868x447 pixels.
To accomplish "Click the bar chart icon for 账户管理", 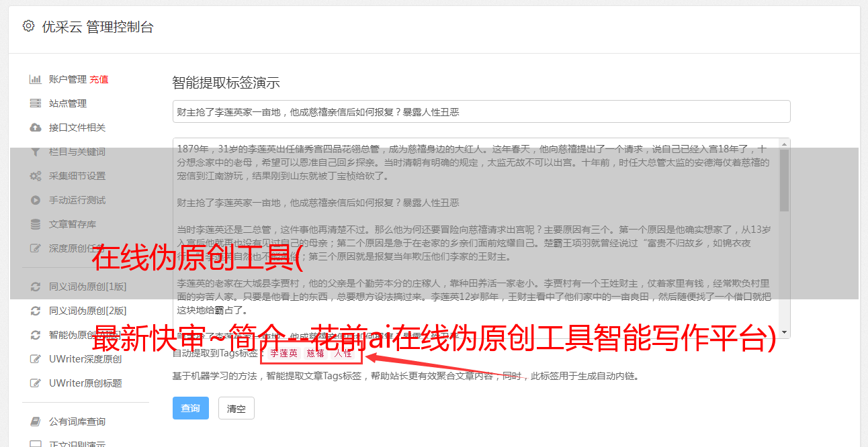I will [36, 79].
